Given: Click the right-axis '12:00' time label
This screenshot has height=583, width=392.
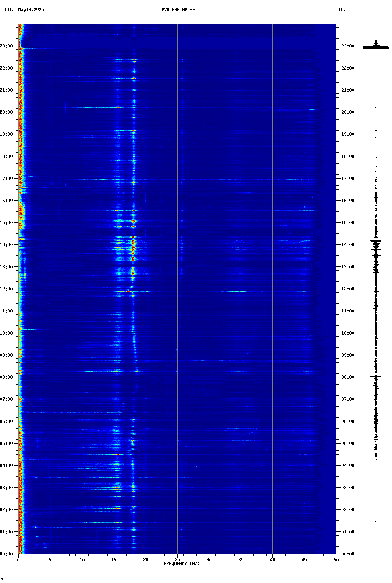Looking at the screenshot, I should point(348,289).
